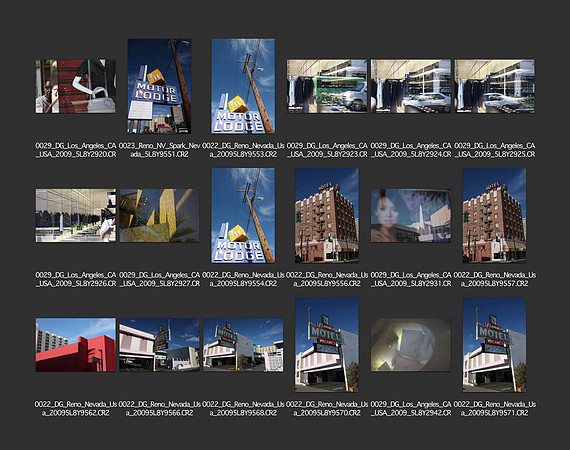Open vertical motel sign thumbnail 5L8Y9570
The image size is (570, 450).
coord(327,345)
